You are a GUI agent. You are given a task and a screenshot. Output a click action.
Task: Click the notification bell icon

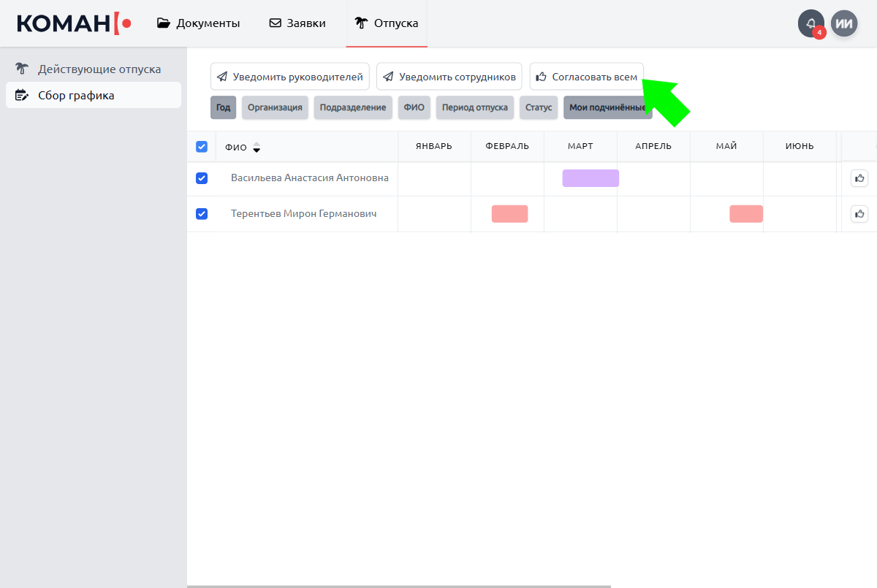pyautogui.click(x=810, y=23)
